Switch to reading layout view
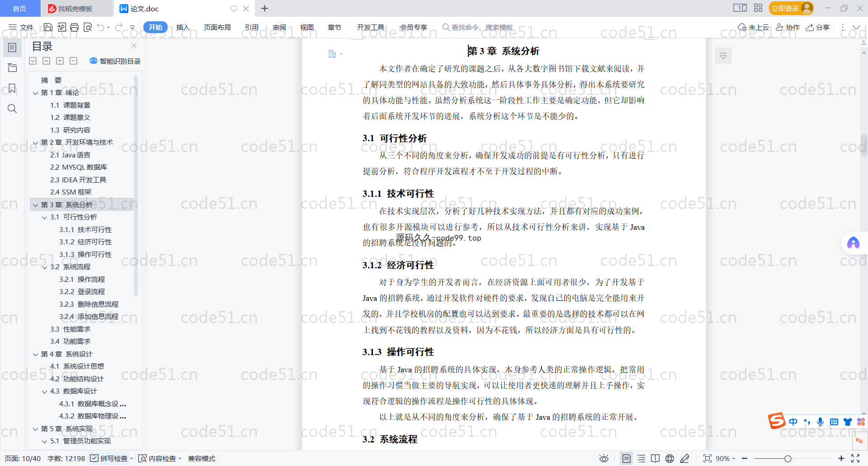 point(655,458)
